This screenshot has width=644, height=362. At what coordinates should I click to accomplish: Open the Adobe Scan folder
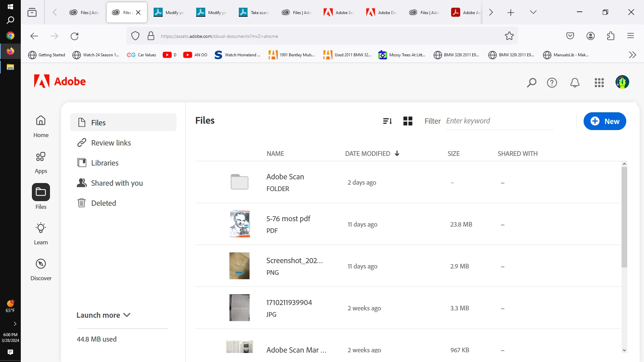pos(285,177)
